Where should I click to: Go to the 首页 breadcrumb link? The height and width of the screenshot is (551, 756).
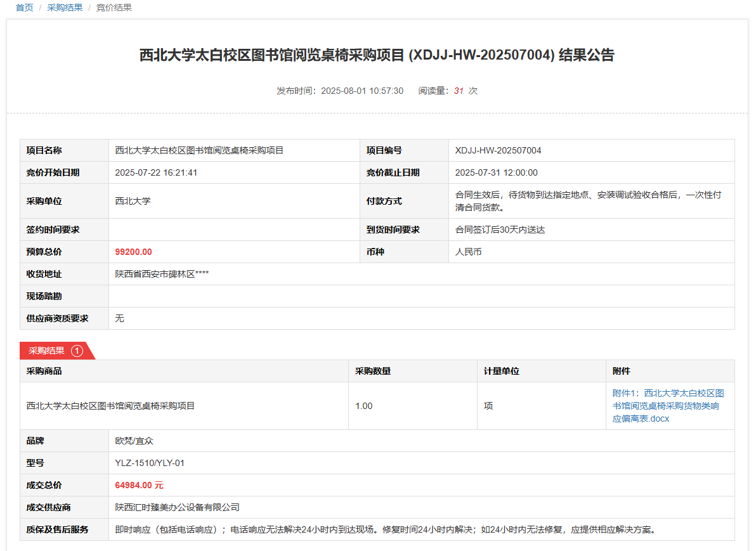tap(24, 8)
